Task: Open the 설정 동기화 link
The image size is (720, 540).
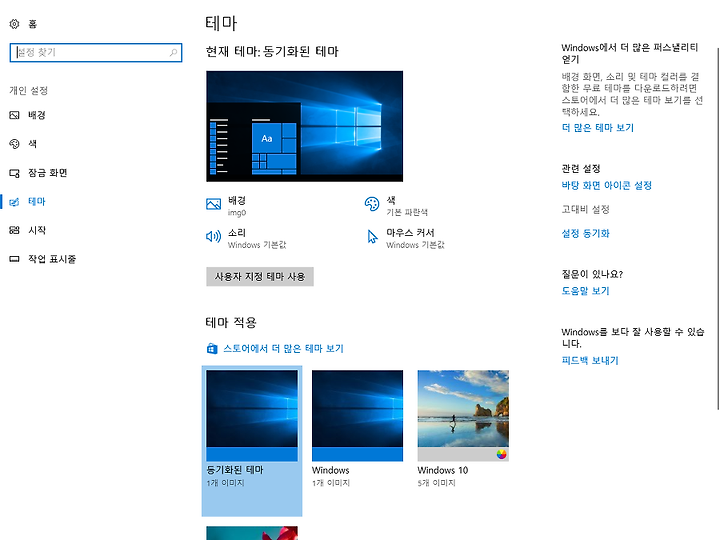Action: [x=585, y=233]
